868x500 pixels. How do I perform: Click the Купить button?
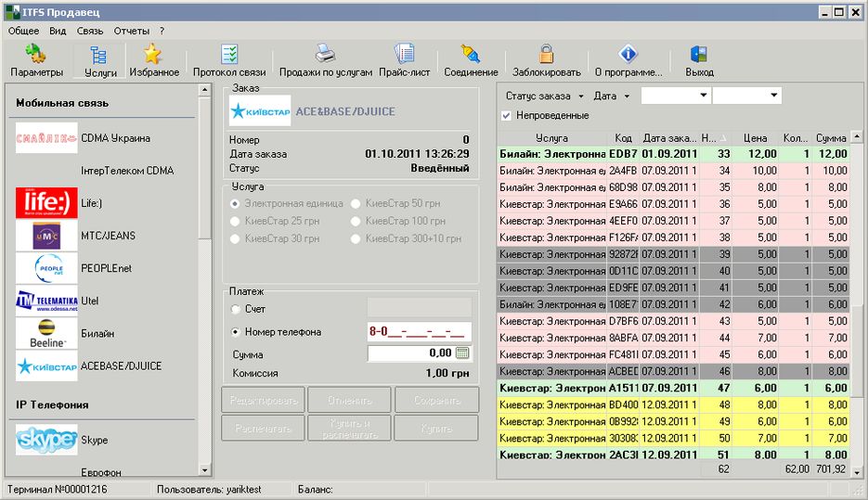pyautogui.click(x=436, y=428)
